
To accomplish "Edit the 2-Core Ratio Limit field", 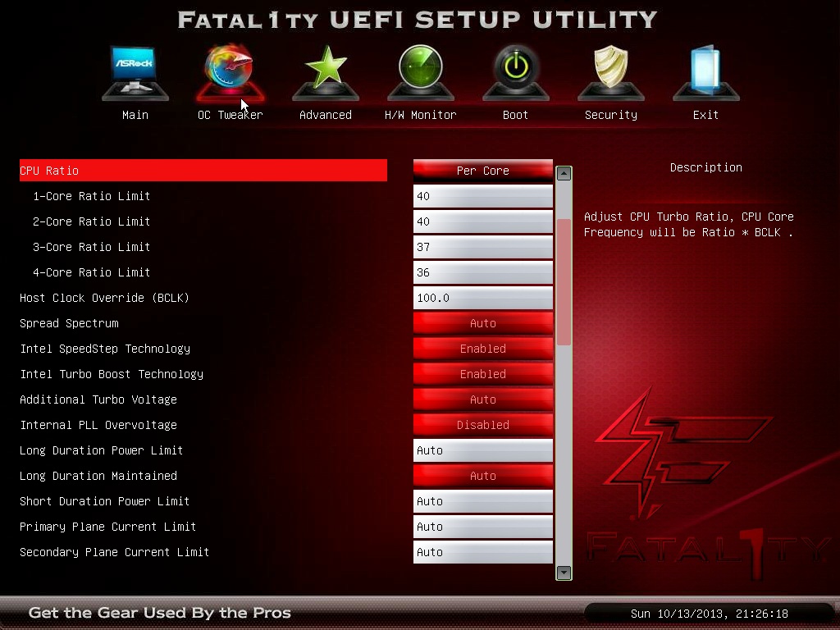I will [482, 221].
